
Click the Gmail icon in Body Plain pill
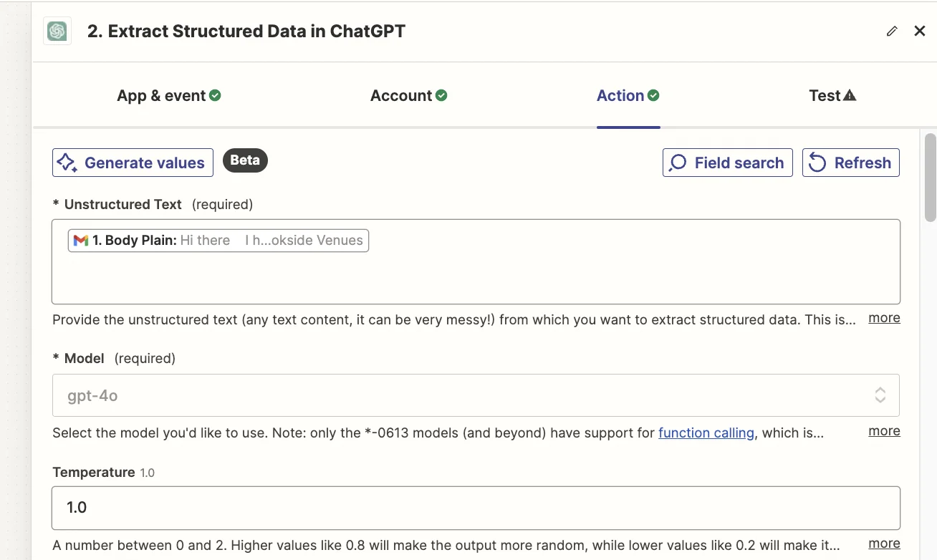pos(81,241)
